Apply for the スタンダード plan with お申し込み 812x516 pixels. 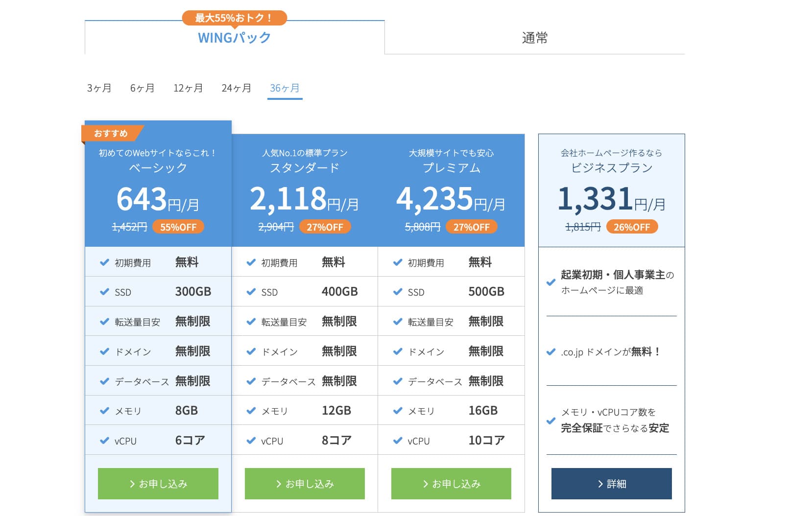click(305, 484)
